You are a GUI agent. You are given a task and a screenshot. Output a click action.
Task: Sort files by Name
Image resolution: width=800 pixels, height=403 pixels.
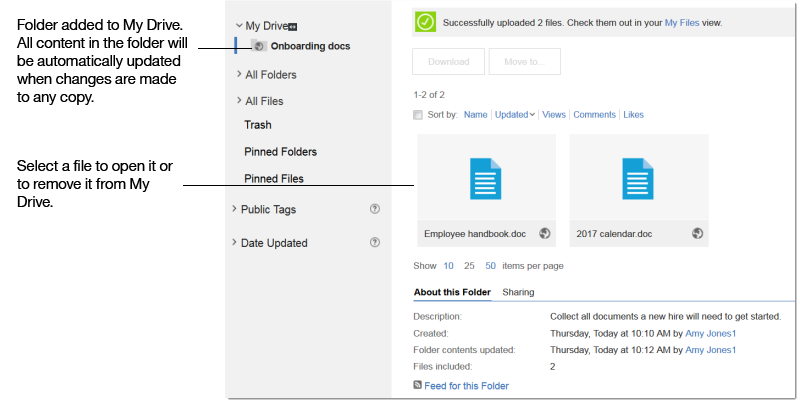pyautogui.click(x=476, y=115)
